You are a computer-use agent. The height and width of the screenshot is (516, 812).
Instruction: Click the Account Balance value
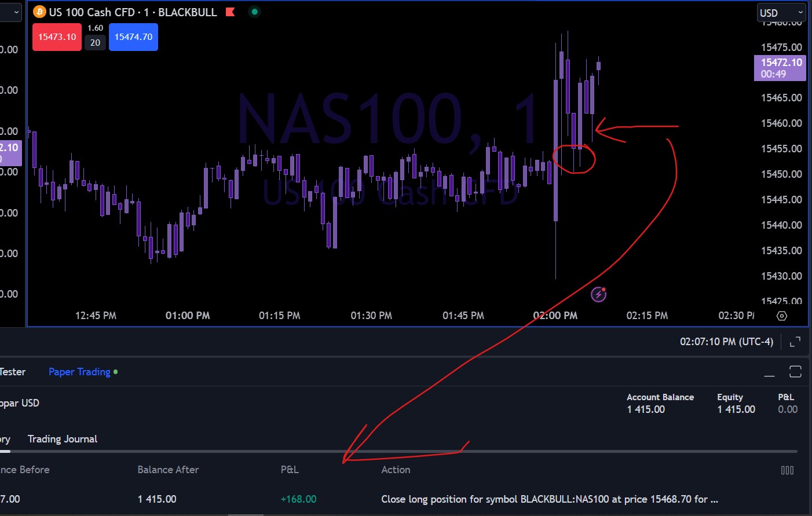tap(646, 409)
